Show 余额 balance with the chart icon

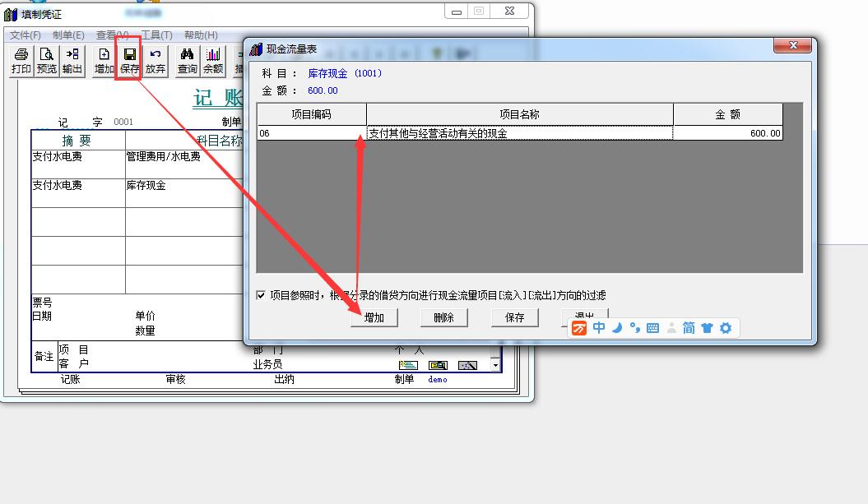pyautogui.click(x=212, y=61)
